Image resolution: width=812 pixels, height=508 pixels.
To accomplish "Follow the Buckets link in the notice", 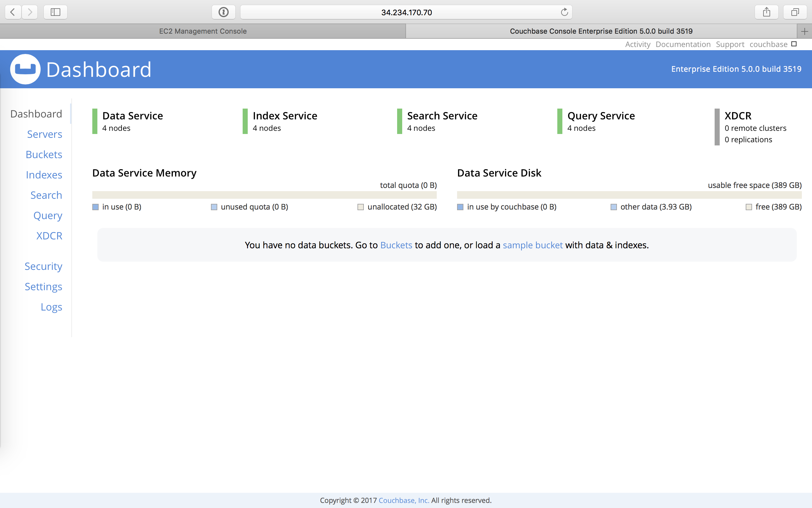I will (x=396, y=245).
